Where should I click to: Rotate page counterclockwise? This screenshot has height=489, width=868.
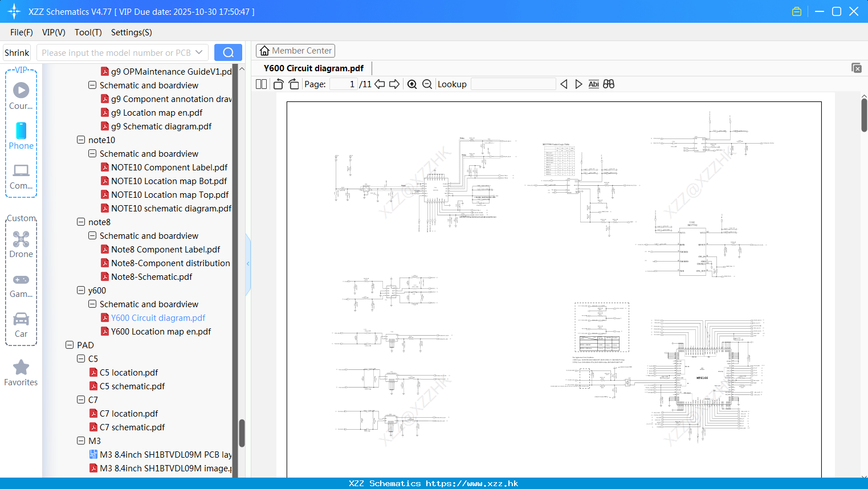pos(278,84)
